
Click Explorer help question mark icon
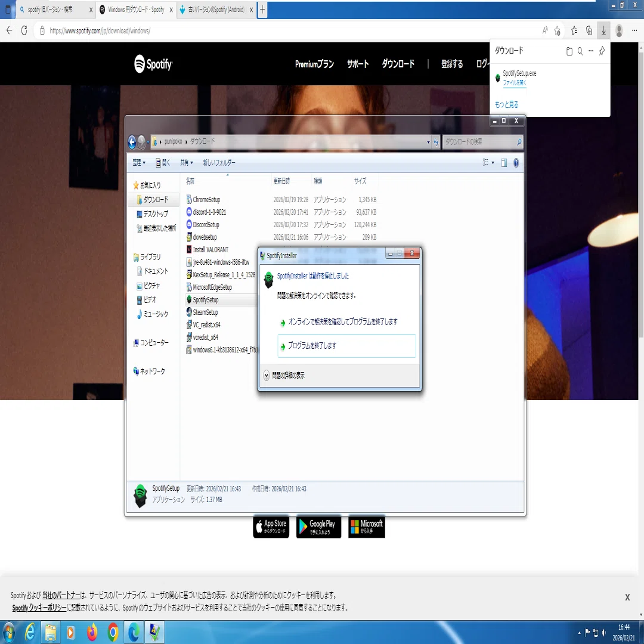pos(516,163)
